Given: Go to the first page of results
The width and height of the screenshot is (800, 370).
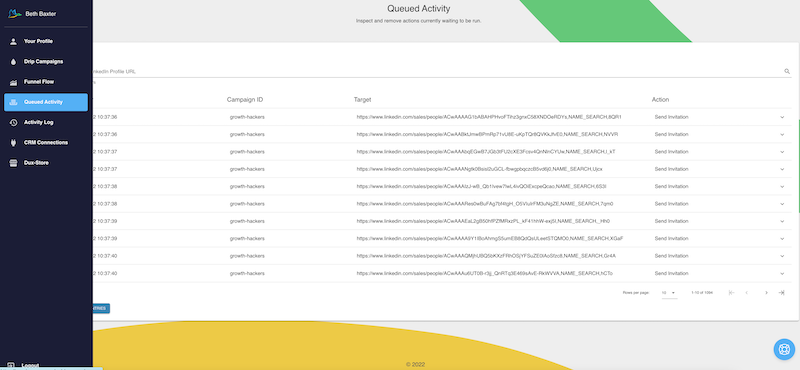Looking at the screenshot, I should pos(731,292).
